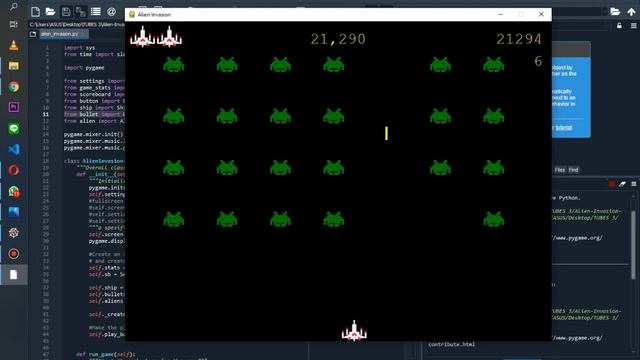Open the screen recorder taskbar icon

click(x=13, y=254)
